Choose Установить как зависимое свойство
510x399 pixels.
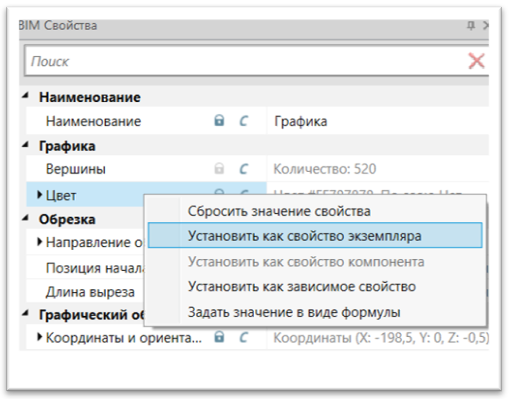tap(315, 286)
